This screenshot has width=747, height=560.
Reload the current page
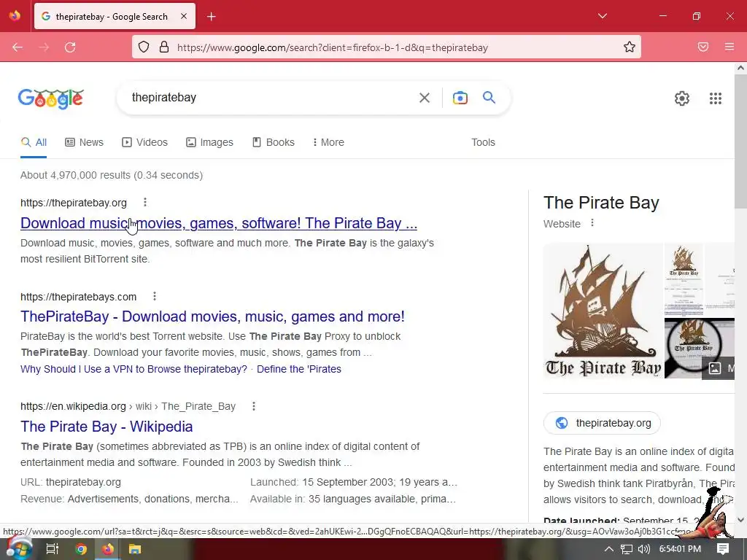(70, 47)
